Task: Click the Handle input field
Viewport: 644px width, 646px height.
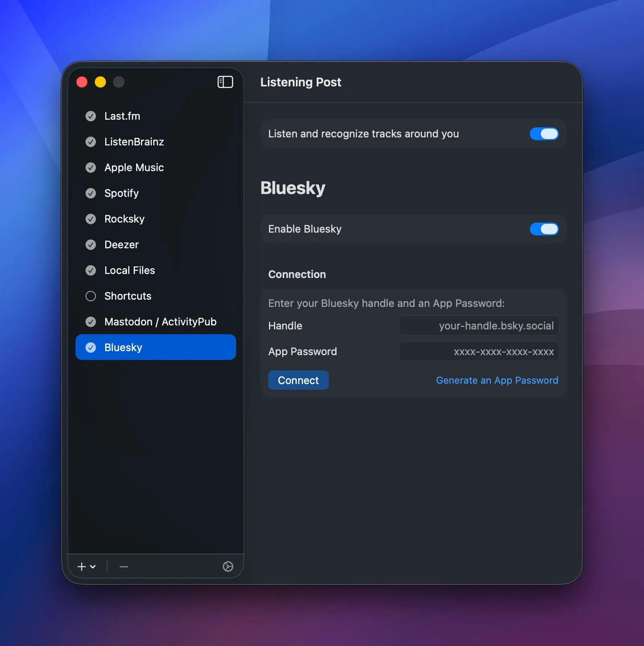Action: pyautogui.click(x=478, y=326)
